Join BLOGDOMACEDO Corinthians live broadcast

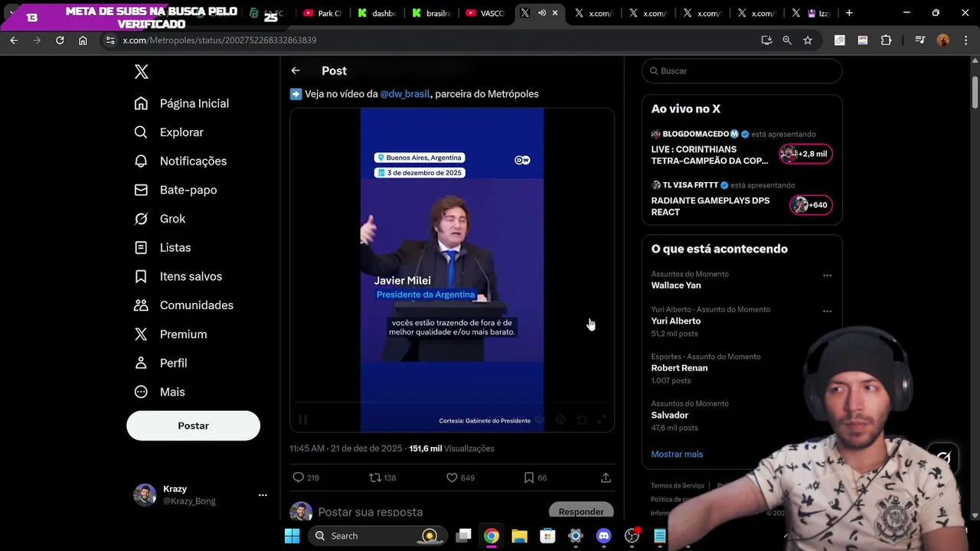tap(742, 148)
